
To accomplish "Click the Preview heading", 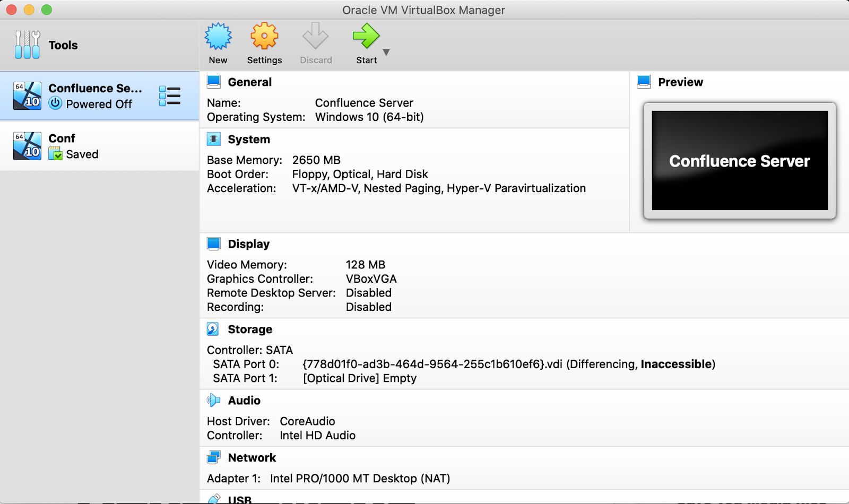I will (x=681, y=82).
